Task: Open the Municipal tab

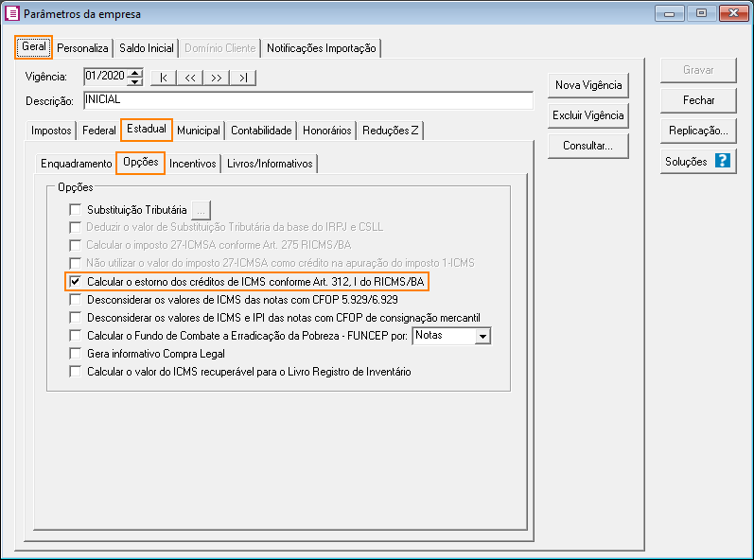Action: 199,131
